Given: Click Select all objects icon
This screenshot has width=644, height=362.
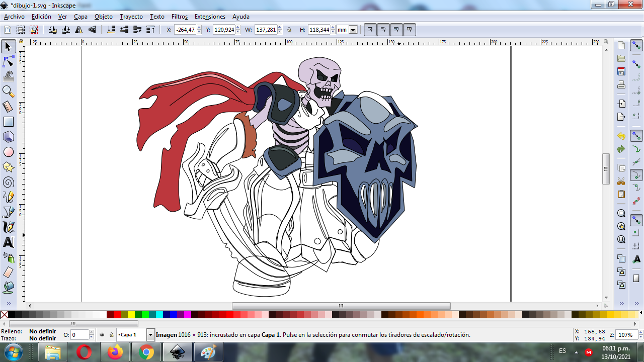Looking at the screenshot, I should 8,30.
